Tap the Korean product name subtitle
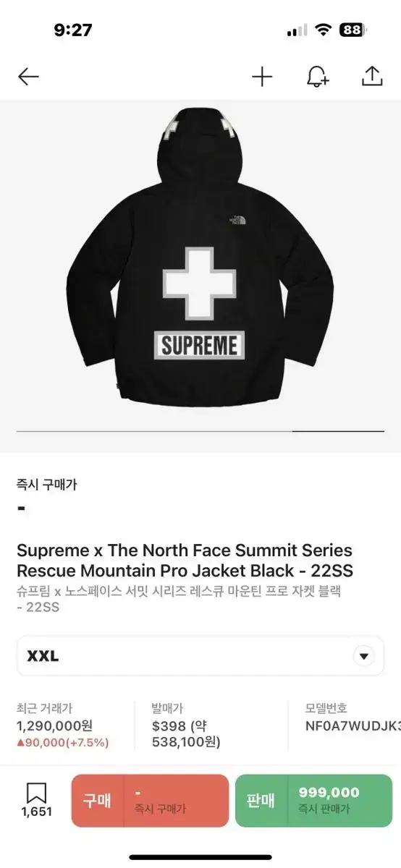 coord(179,599)
